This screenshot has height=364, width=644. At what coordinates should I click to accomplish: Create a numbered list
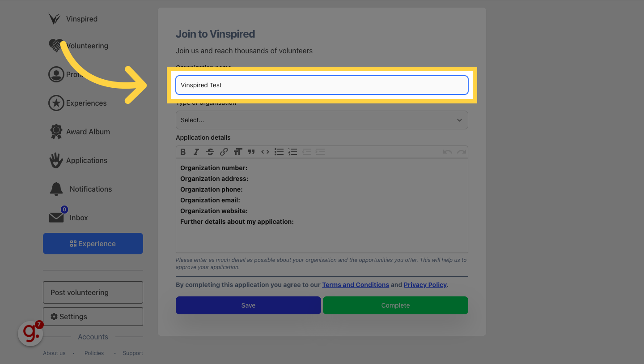coord(292,152)
